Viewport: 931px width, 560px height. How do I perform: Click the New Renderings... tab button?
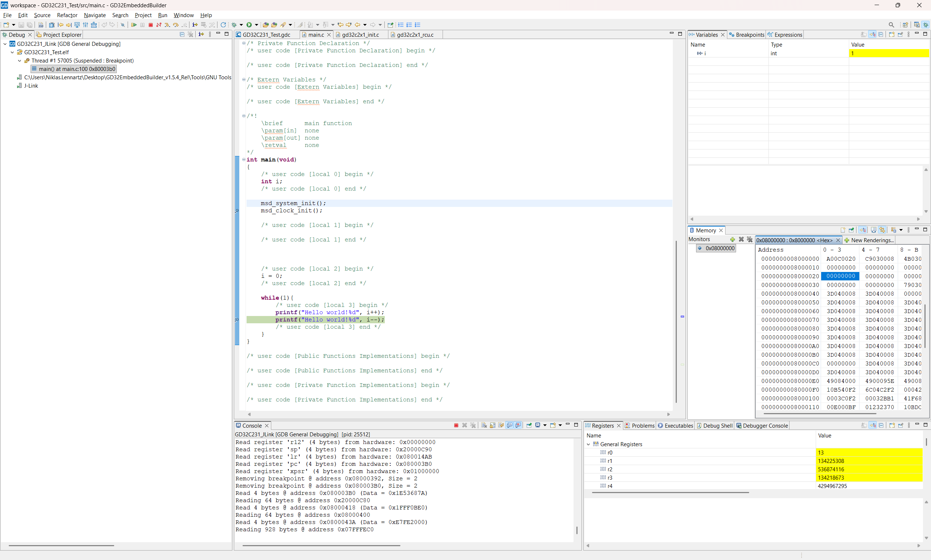(x=870, y=240)
